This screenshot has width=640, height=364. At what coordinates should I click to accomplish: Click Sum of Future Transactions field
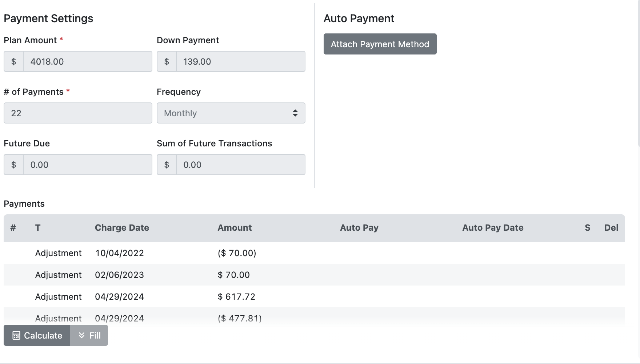241,165
